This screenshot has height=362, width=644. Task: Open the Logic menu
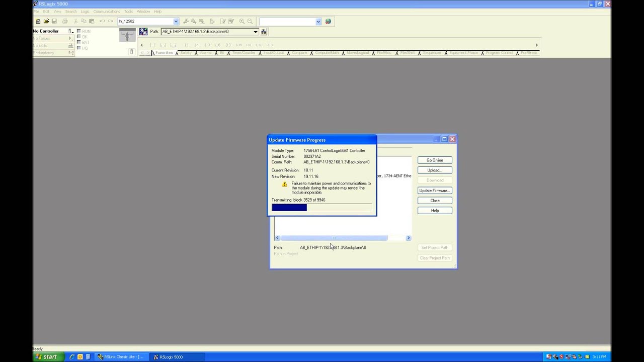click(85, 12)
